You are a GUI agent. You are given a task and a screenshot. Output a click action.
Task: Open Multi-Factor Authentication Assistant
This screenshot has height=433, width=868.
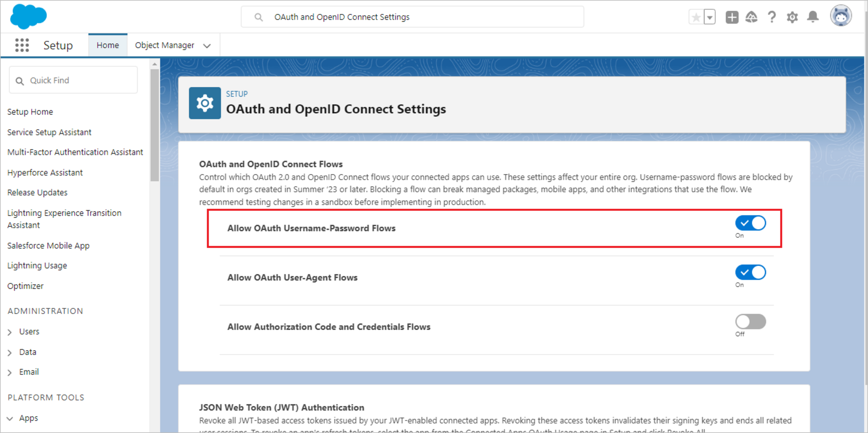pos(75,152)
